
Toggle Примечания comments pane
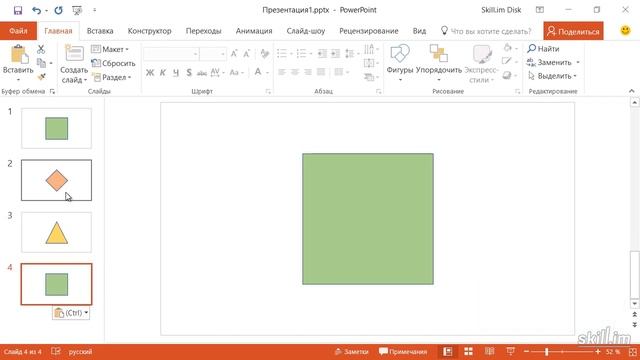click(403, 351)
